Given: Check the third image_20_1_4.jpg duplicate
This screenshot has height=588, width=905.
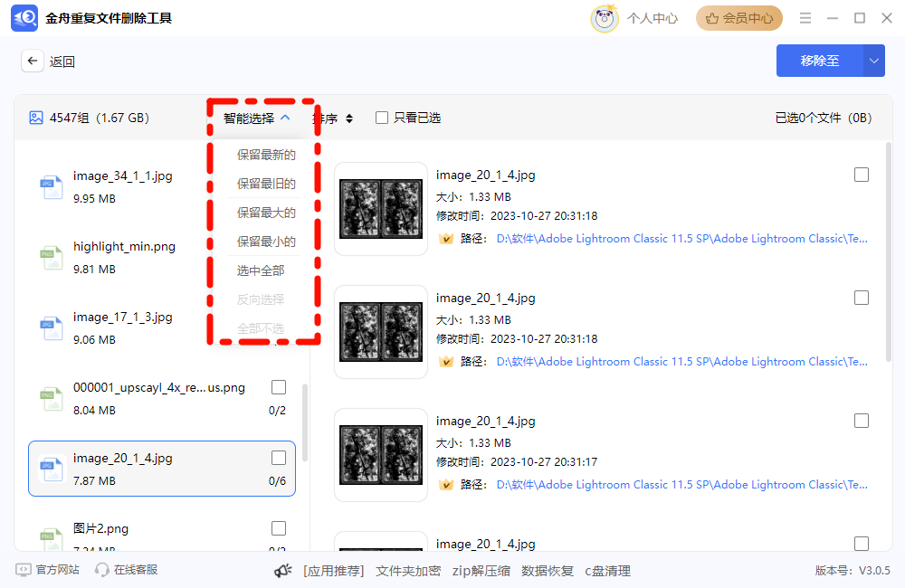Looking at the screenshot, I should [862, 421].
